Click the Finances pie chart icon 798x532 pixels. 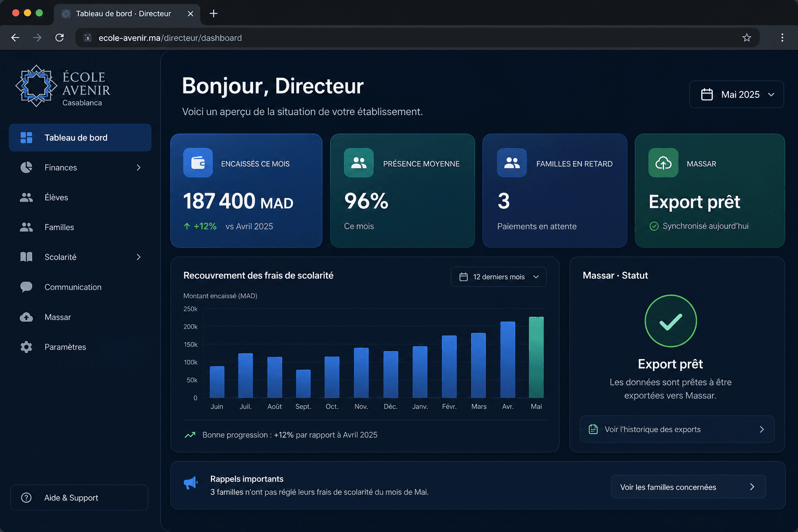pyautogui.click(x=26, y=167)
